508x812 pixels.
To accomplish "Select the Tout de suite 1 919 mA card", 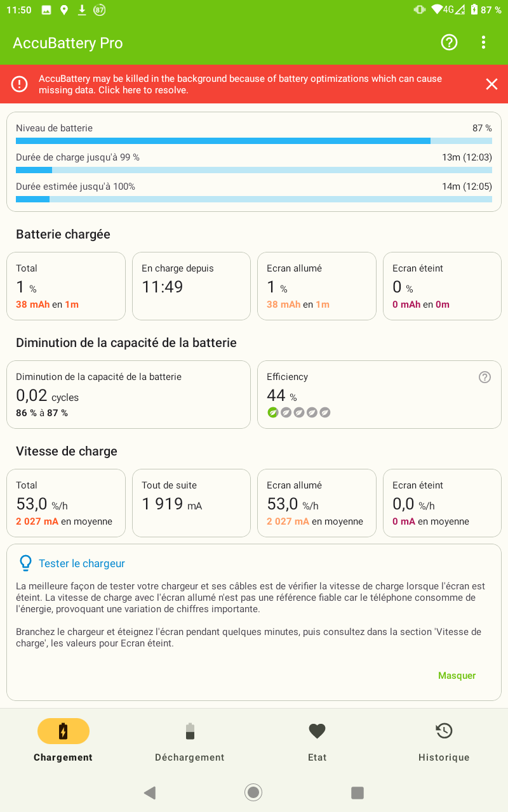I will (191, 503).
